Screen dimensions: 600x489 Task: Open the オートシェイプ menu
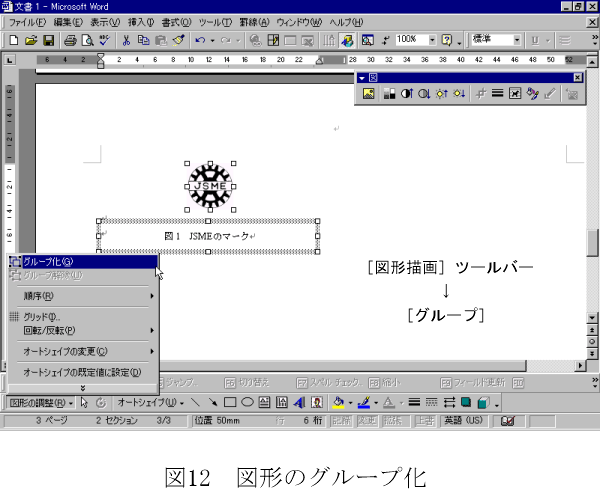coord(150,403)
